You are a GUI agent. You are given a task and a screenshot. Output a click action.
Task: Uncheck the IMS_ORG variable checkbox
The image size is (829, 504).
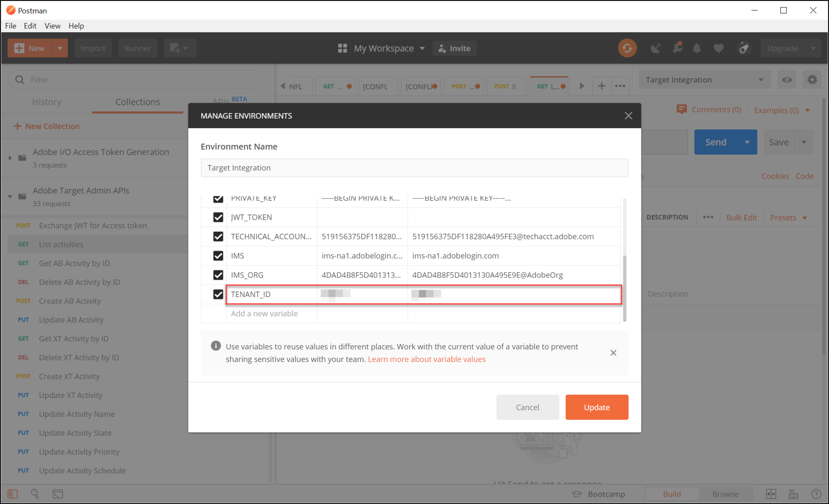coord(218,275)
